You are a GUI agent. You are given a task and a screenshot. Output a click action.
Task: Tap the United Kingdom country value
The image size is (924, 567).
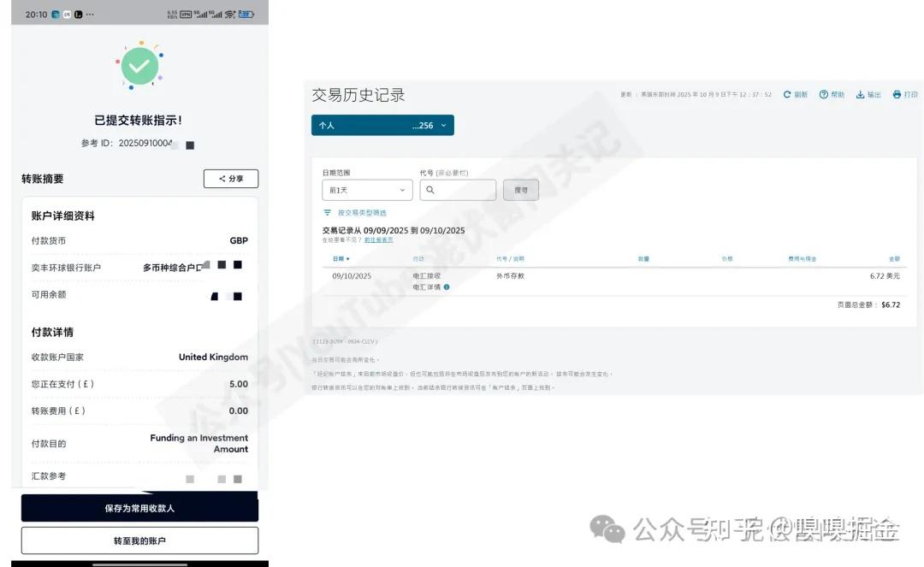pyautogui.click(x=213, y=357)
